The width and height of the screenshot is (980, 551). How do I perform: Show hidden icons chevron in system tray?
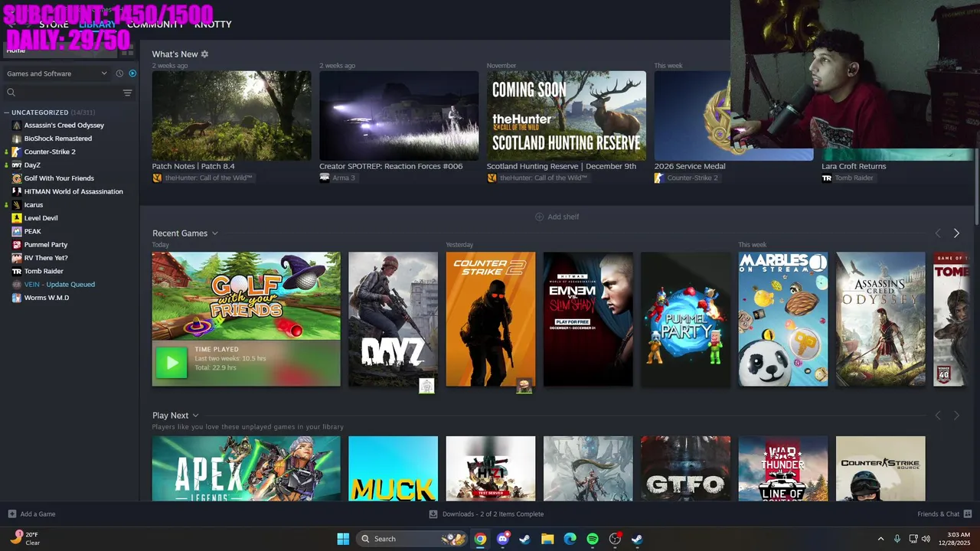click(x=880, y=539)
